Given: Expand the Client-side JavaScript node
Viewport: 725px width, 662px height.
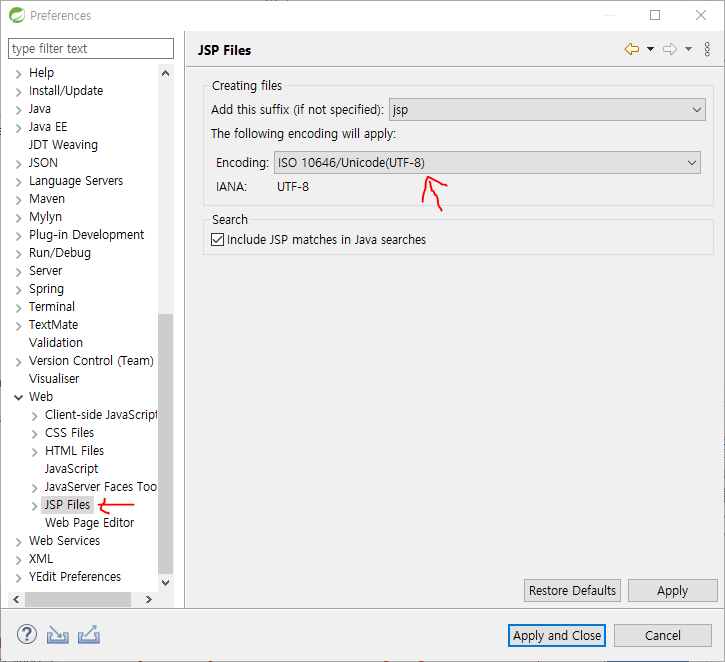Looking at the screenshot, I should point(35,416).
